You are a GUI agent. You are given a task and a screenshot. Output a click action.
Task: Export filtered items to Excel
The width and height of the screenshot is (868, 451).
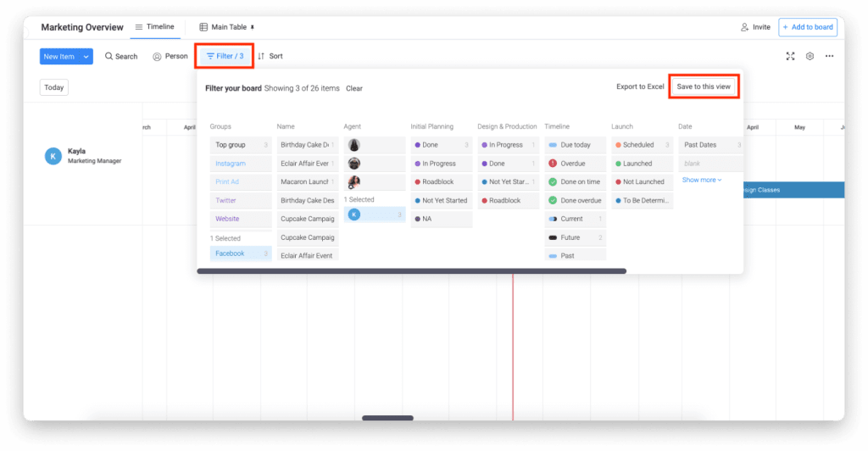click(x=640, y=86)
